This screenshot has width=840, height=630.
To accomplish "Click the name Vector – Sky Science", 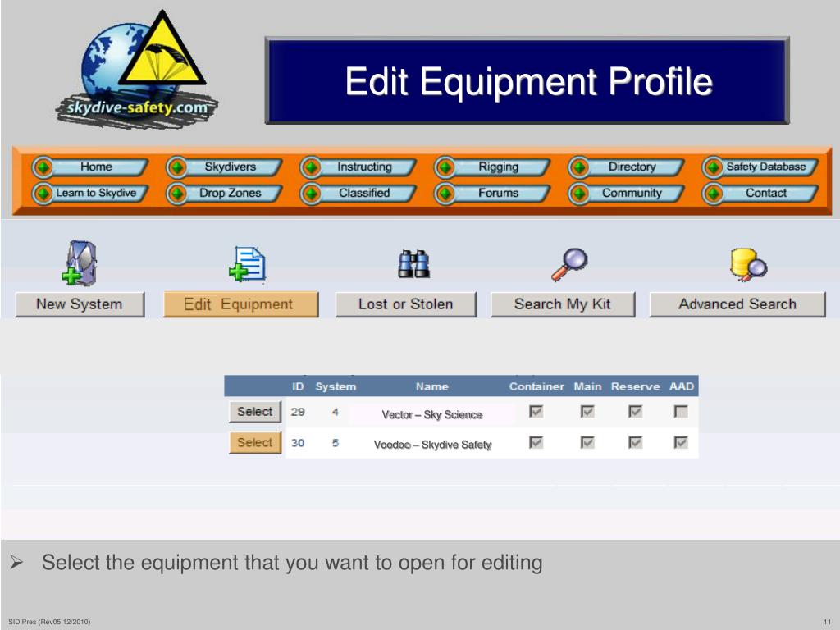I will click(x=431, y=414).
